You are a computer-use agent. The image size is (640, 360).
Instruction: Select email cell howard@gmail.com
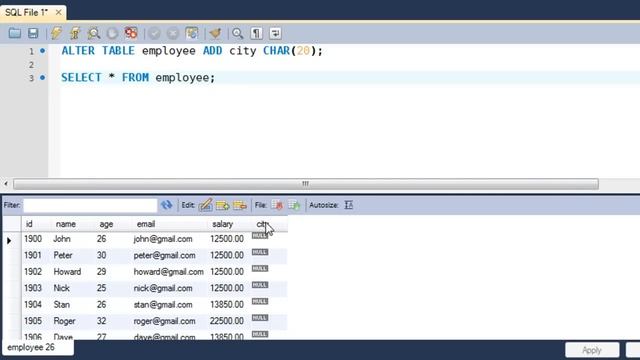pos(169,272)
